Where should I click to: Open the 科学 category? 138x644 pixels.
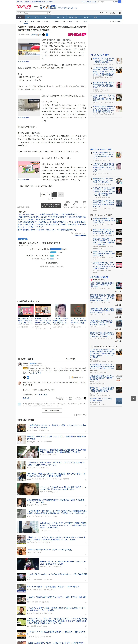tap(71, 21)
